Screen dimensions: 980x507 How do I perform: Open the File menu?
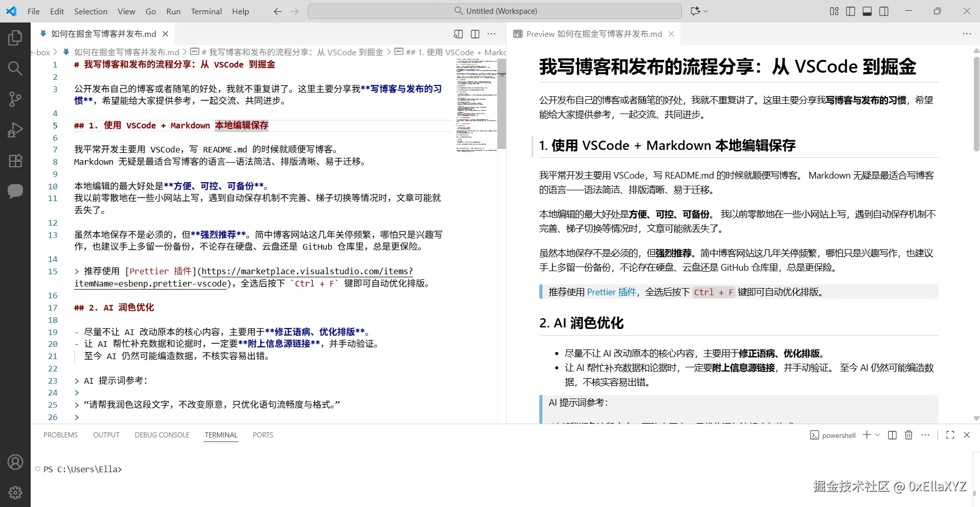point(34,11)
